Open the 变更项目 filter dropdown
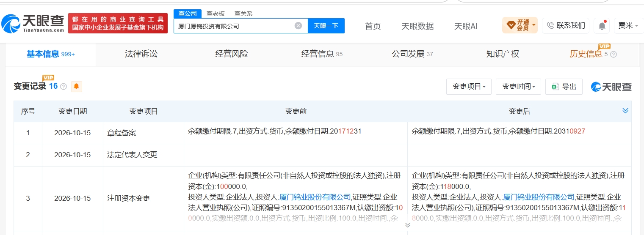Screen dimensions: 644x235 pyautogui.click(x=469, y=87)
